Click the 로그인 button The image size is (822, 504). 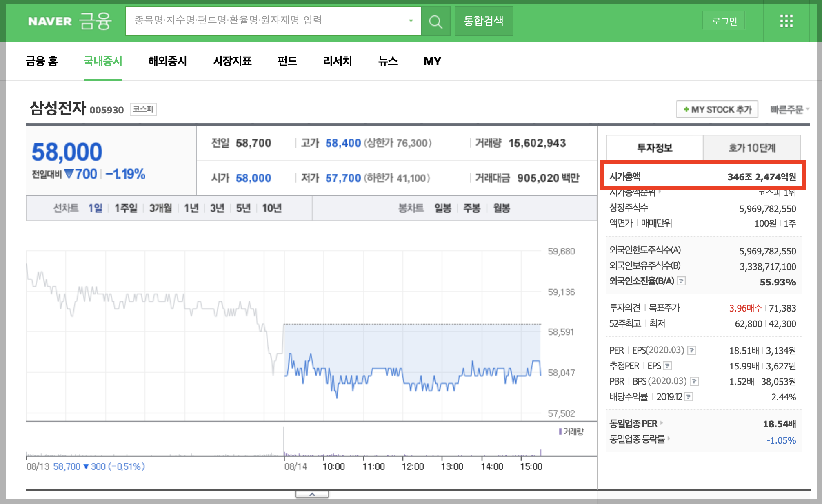pos(724,21)
